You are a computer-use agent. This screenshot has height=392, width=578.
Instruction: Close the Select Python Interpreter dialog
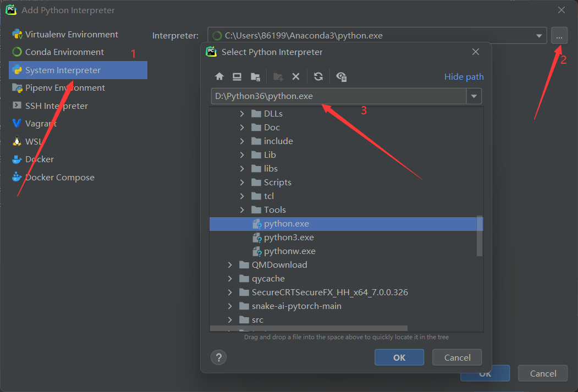pos(476,52)
